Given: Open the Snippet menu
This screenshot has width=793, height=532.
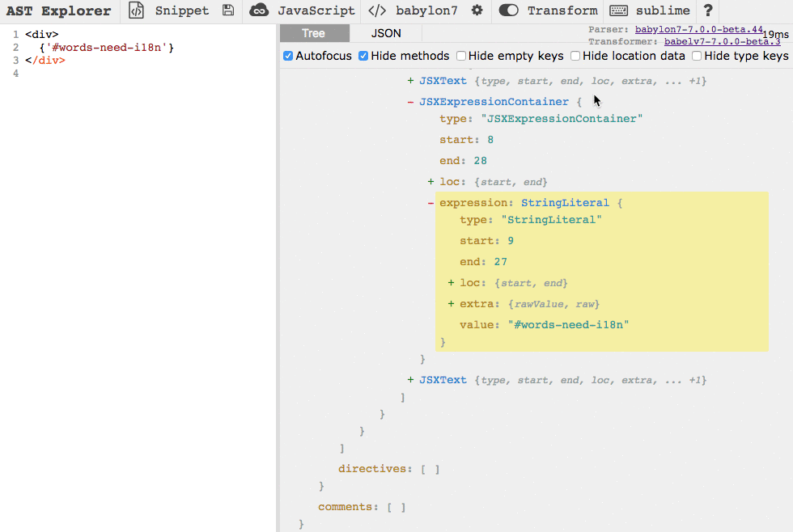Looking at the screenshot, I should [x=181, y=11].
